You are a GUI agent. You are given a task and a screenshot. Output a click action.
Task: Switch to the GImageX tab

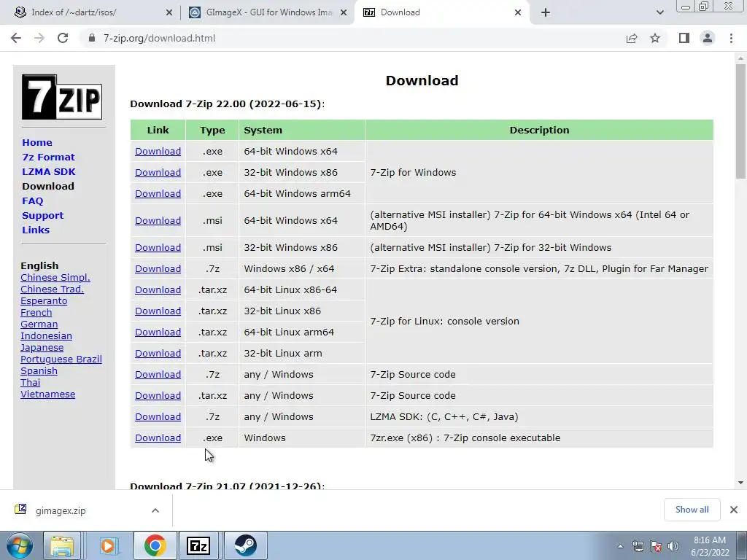(x=268, y=12)
